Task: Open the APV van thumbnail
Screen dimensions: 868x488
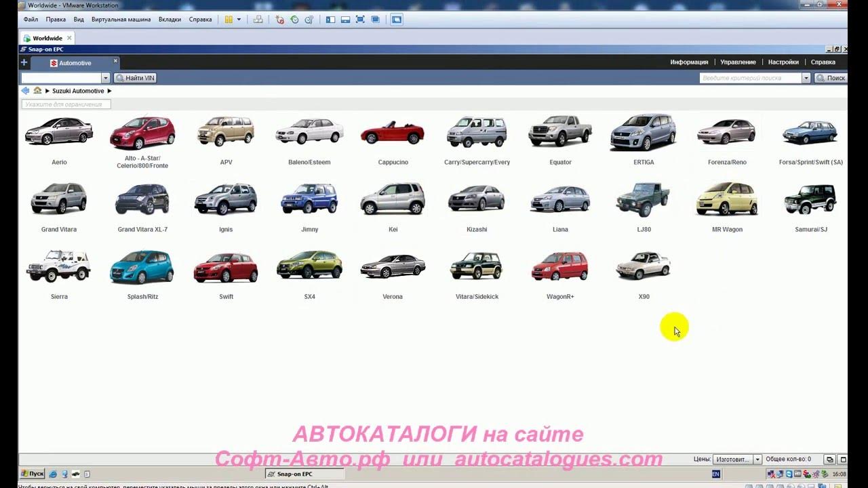Action: tap(226, 131)
